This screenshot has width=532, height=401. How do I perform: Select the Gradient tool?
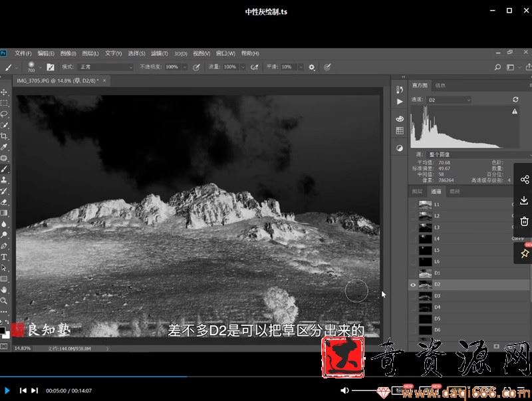tap(4, 213)
